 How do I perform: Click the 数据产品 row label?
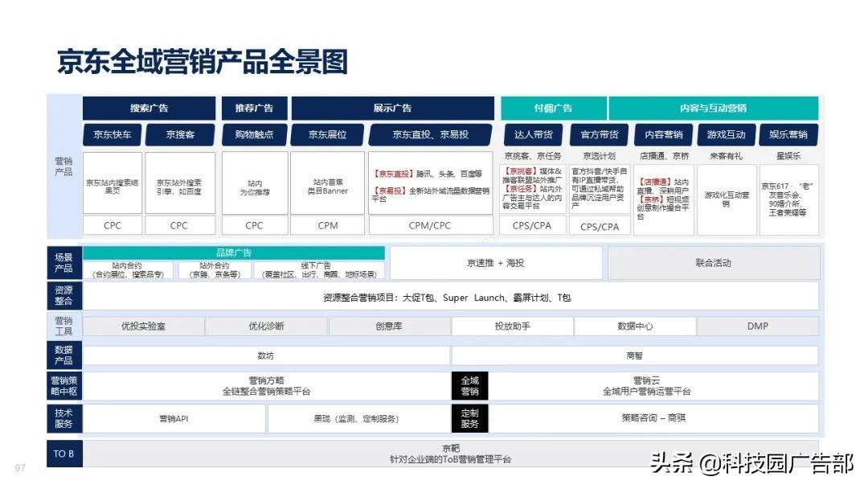coord(64,355)
